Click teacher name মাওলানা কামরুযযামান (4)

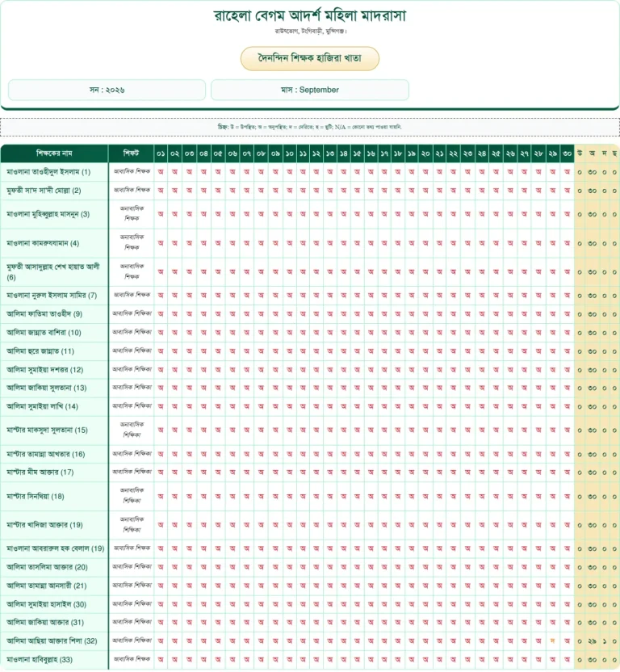(x=43, y=243)
